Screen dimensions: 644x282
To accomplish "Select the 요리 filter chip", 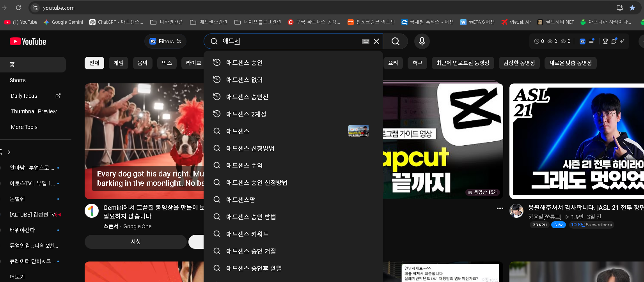I will click(393, 63).
